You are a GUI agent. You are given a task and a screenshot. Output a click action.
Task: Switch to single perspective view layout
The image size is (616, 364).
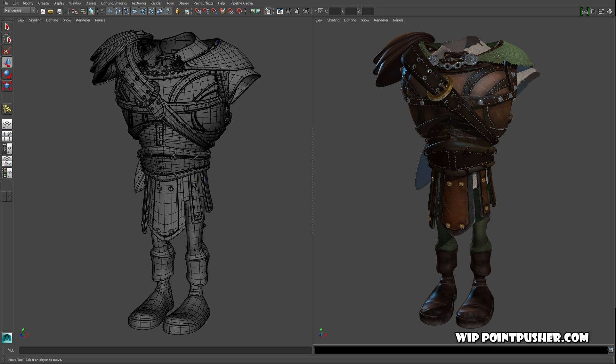[7, 124]
